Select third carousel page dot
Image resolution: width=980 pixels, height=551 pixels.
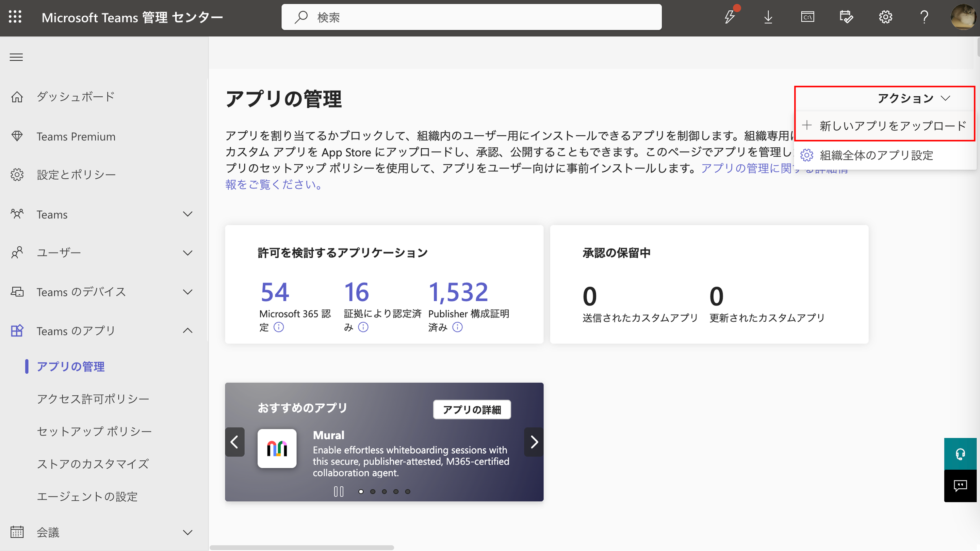click(384, 492)
